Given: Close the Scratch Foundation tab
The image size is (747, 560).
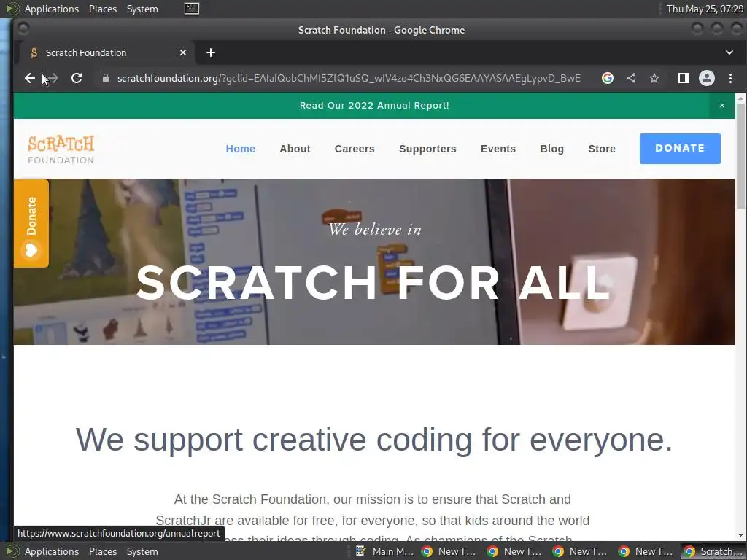Looking at the screenshot, I should [x=183, y=52].
